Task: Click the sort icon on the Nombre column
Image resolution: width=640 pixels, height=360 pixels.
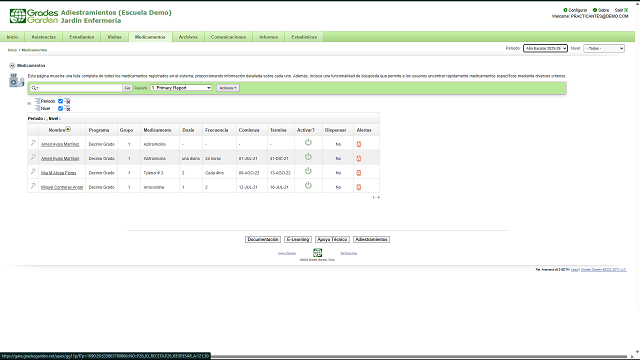Action: (68, 129)
